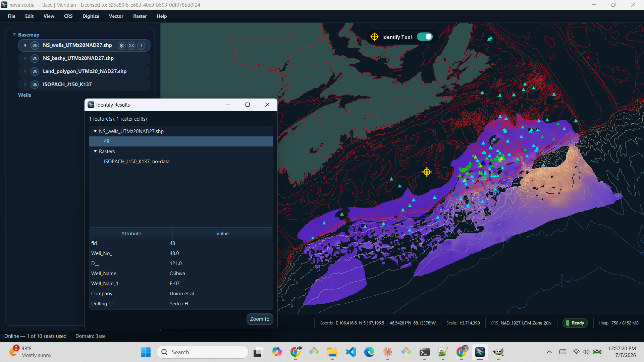Click the Attribute column header
The height and width of the screenshot is (362, 644).
click(x=131, y=234)
